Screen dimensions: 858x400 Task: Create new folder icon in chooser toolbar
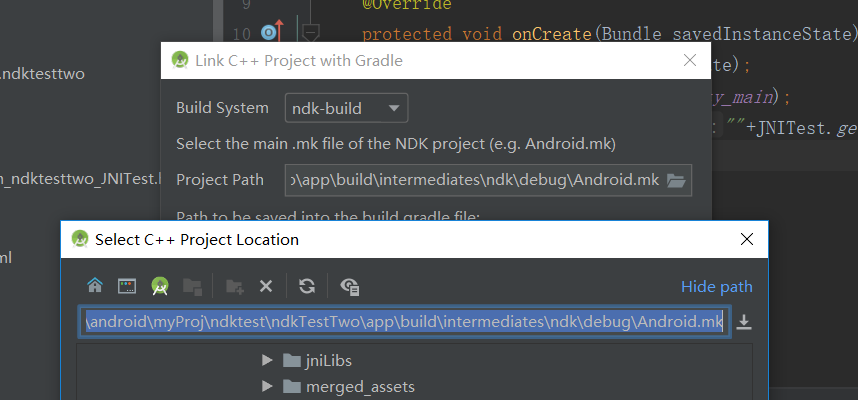(x=235, y=286)
